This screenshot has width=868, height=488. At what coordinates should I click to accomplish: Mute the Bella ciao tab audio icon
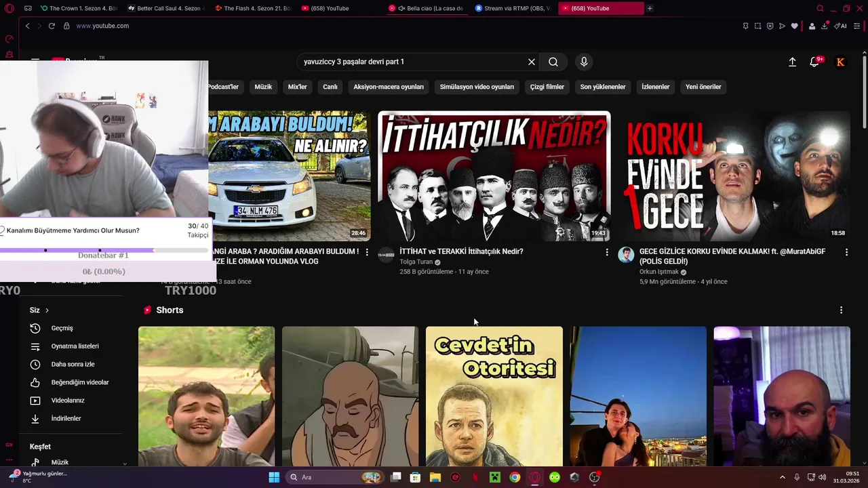click(x=401, y=8)
